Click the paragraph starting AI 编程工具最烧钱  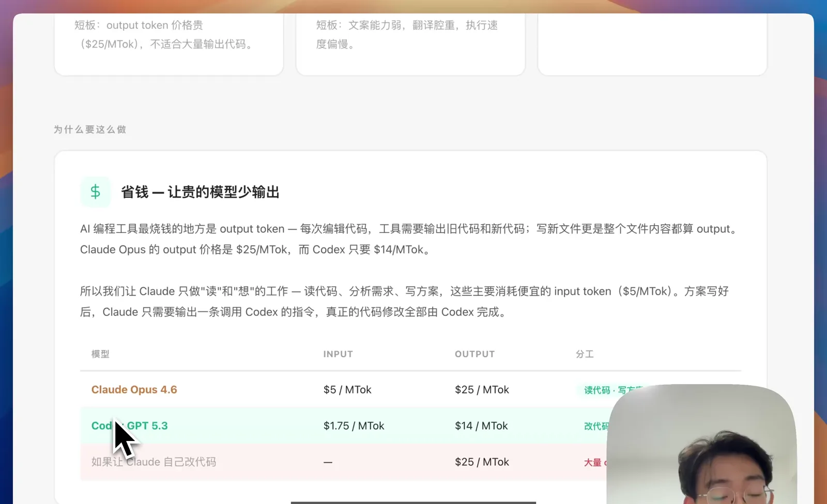410,239
